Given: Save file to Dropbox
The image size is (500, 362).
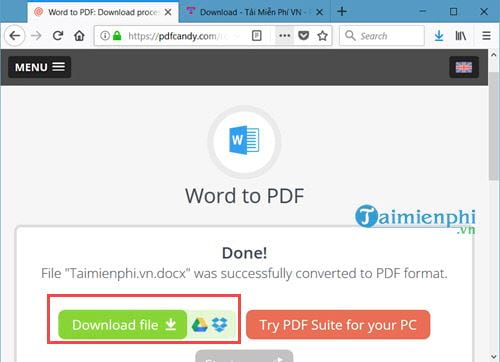Looking at the screenshot, I should pos(220,324).
